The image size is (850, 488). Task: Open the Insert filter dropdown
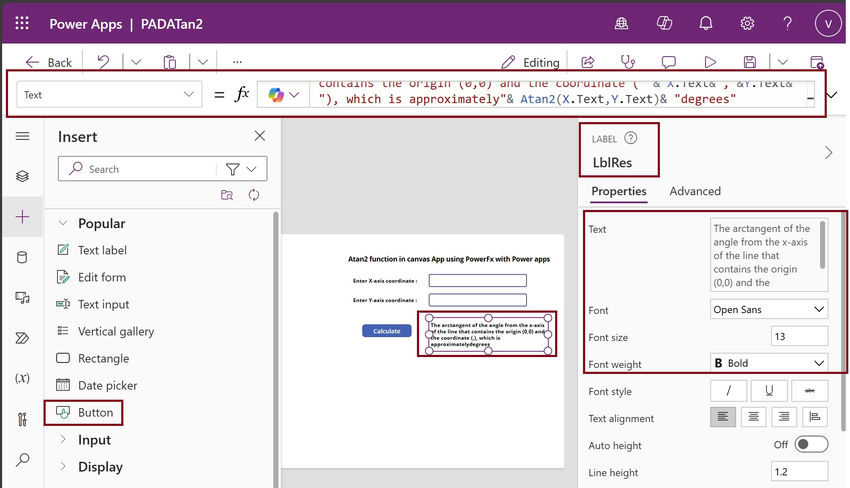(x=241, y=169)
